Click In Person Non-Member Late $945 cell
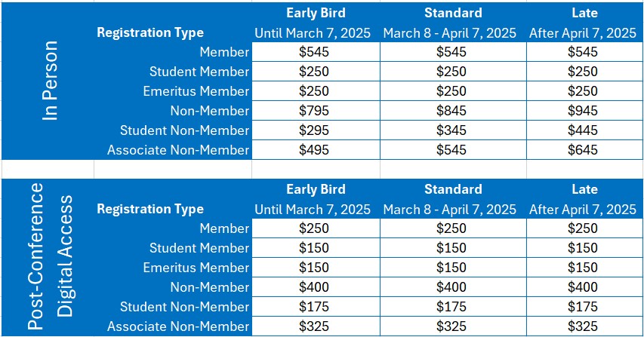This screenshot has width=644, height=337. tap(585, 111)
